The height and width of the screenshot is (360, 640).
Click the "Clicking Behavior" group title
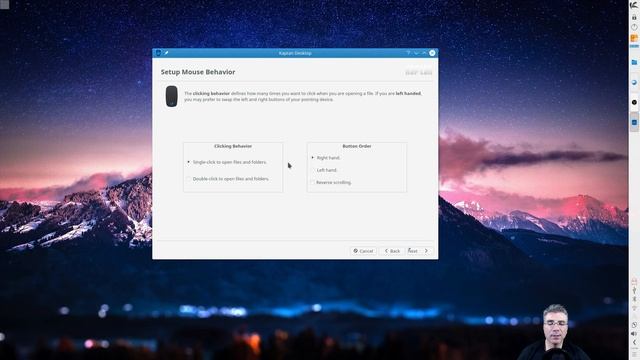point(233,146)
